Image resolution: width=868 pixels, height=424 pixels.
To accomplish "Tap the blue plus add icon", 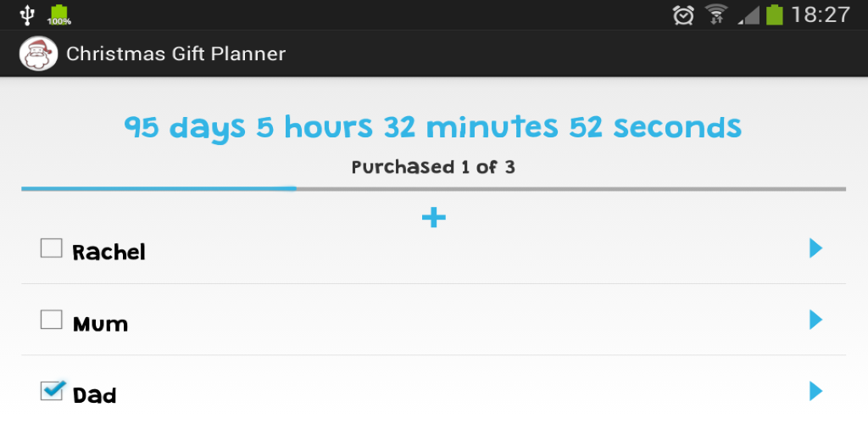I will [433, 218].
